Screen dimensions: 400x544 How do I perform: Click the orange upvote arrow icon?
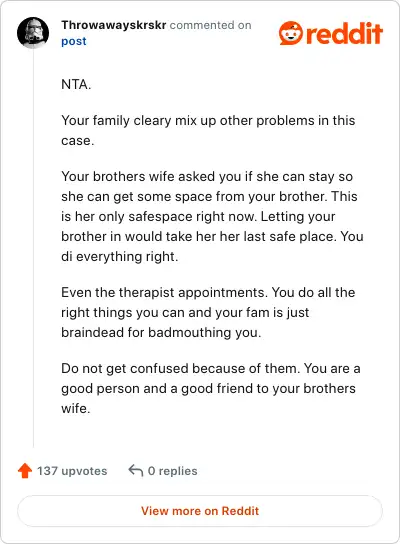pos(25,471)
